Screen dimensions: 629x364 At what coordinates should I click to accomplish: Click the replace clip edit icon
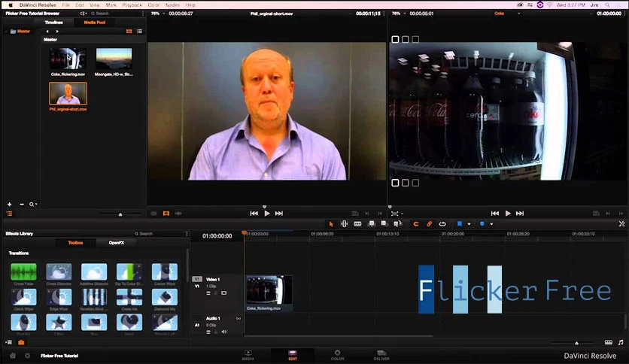[397, 223]
